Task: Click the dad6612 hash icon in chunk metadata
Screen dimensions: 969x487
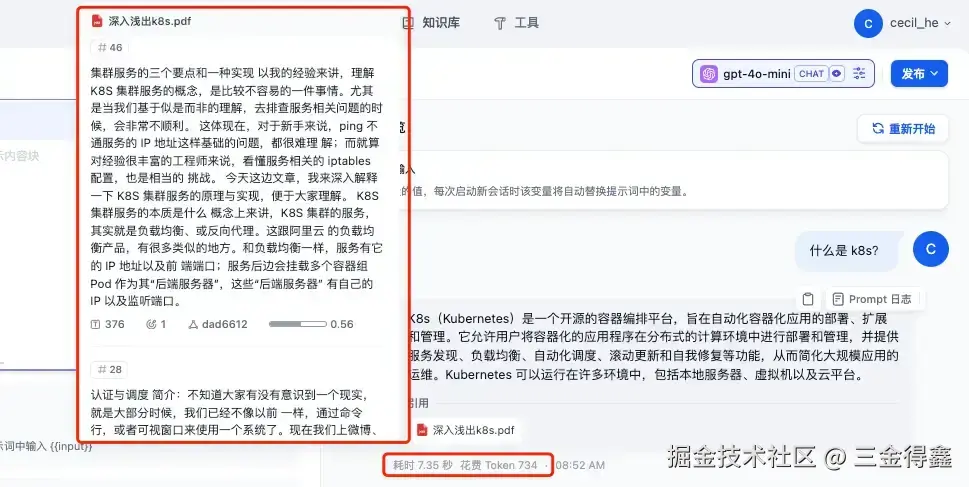Action: 192,324
